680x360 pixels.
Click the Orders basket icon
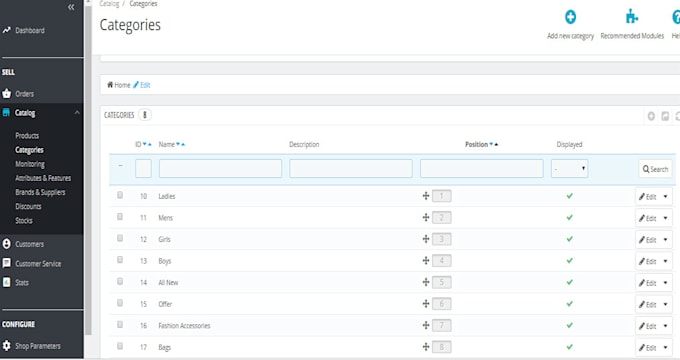(7, 93)
